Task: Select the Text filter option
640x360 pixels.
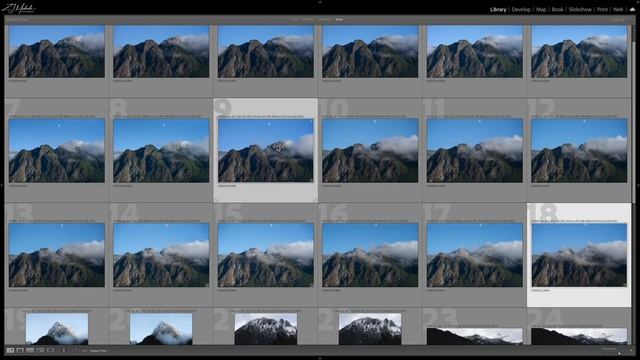Action: coord(295,19)
